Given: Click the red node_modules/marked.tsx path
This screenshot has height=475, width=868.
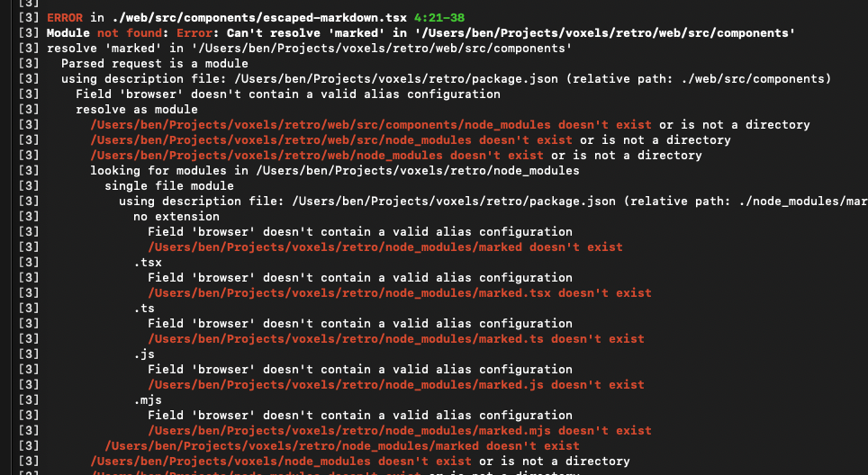Looking at the screenshot, I should pos(352,293).
